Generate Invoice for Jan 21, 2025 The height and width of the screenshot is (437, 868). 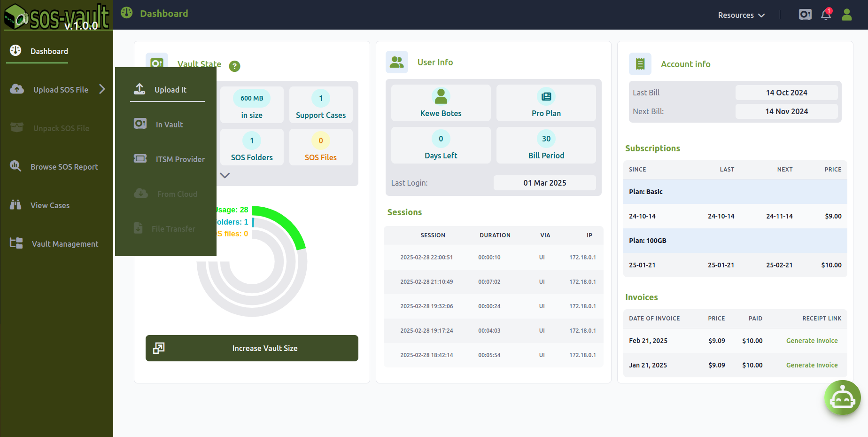(x=812, y=365)
